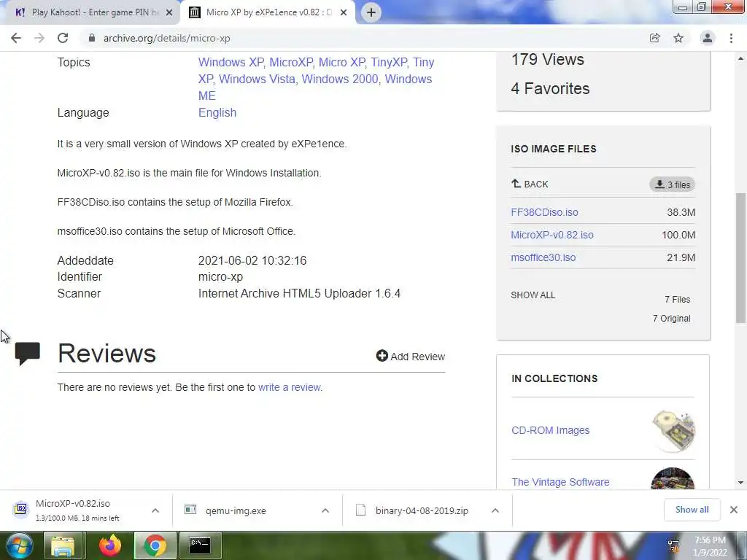Close the Play Kahoot tab
The height and width of the screenshot is (560, 747).
[x=169, y=13]
